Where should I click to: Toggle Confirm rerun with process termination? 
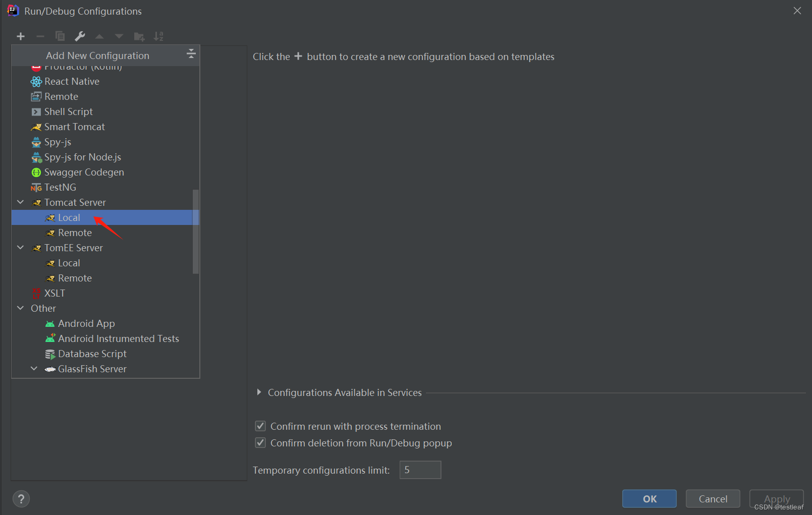coord(260,426)
